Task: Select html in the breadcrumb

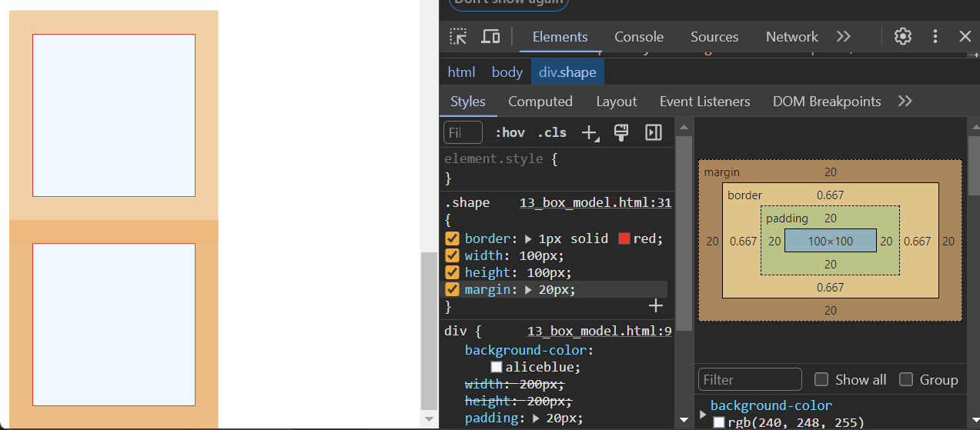Action: coord(461,72)
